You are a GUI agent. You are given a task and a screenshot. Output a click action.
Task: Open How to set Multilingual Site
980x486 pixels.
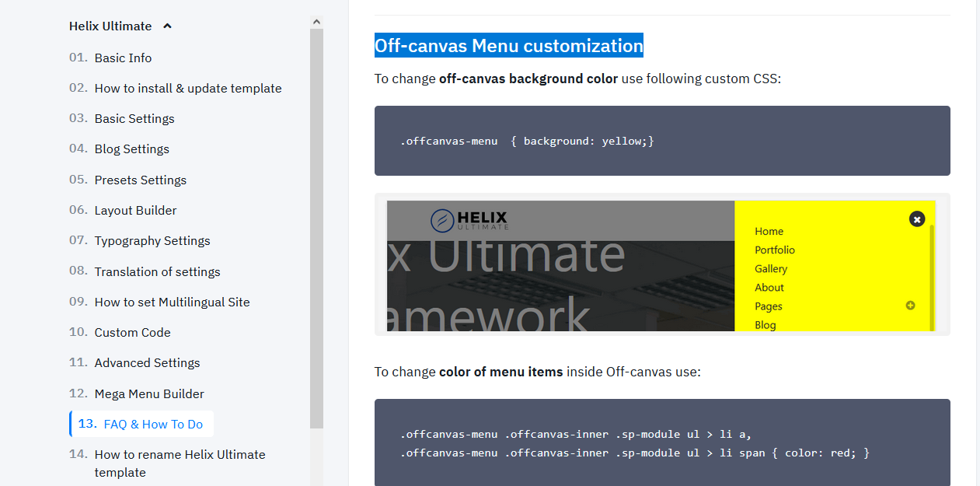tap(172, 302)
